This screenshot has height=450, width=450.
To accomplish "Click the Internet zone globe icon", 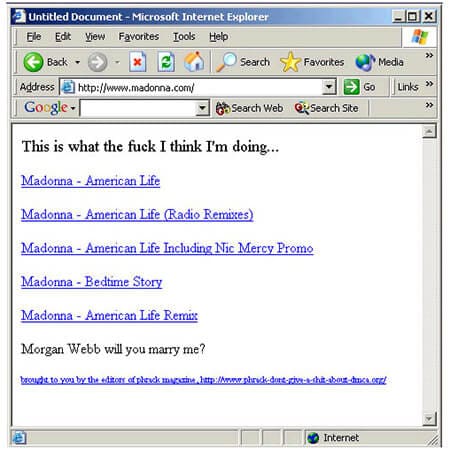I will pyautogui.click(x=313, y=438).
